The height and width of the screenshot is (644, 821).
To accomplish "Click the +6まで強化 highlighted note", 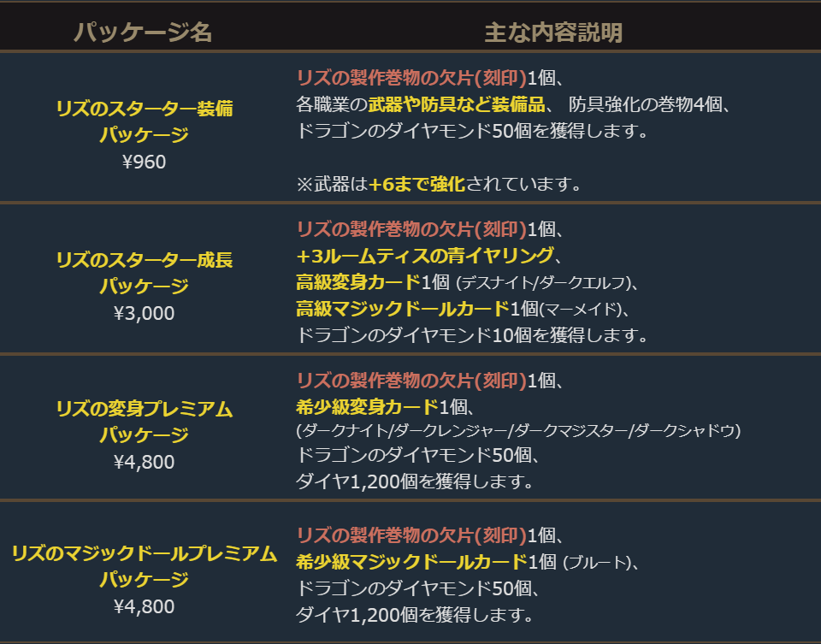I will point(416,184).
